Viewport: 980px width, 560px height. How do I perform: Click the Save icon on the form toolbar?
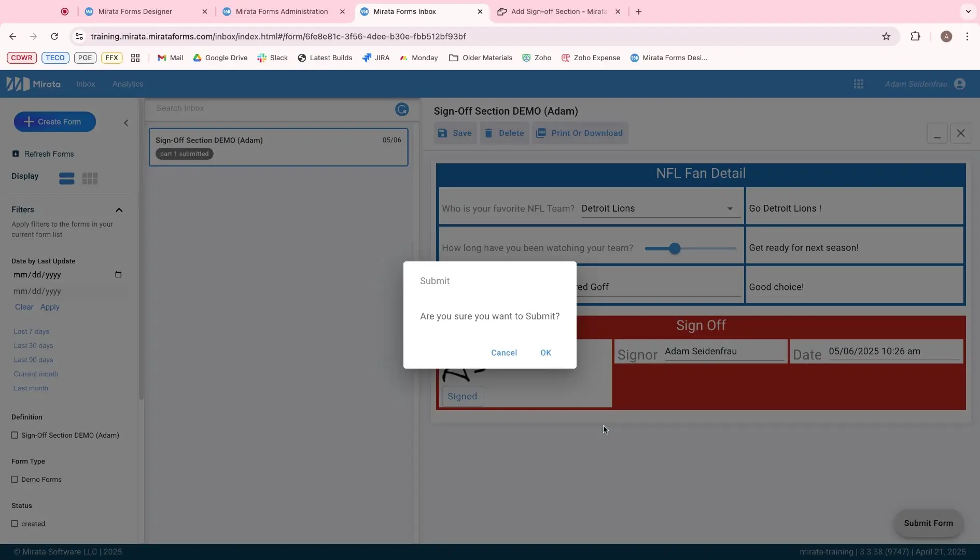tap(443, 133)
